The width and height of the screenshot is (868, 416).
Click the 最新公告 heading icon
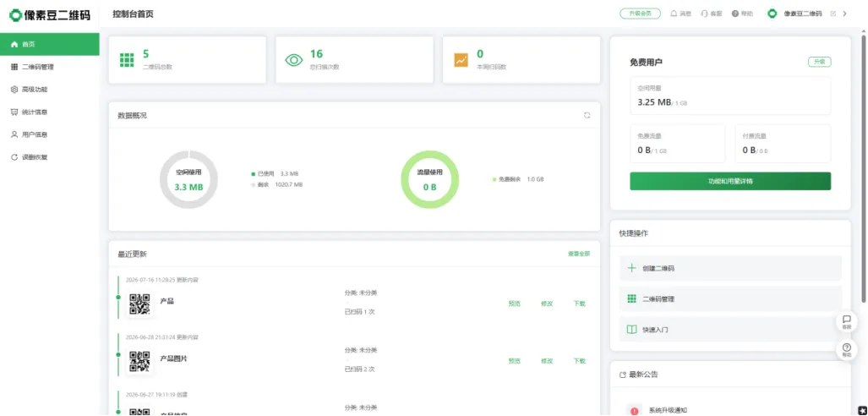pos(622,375)
